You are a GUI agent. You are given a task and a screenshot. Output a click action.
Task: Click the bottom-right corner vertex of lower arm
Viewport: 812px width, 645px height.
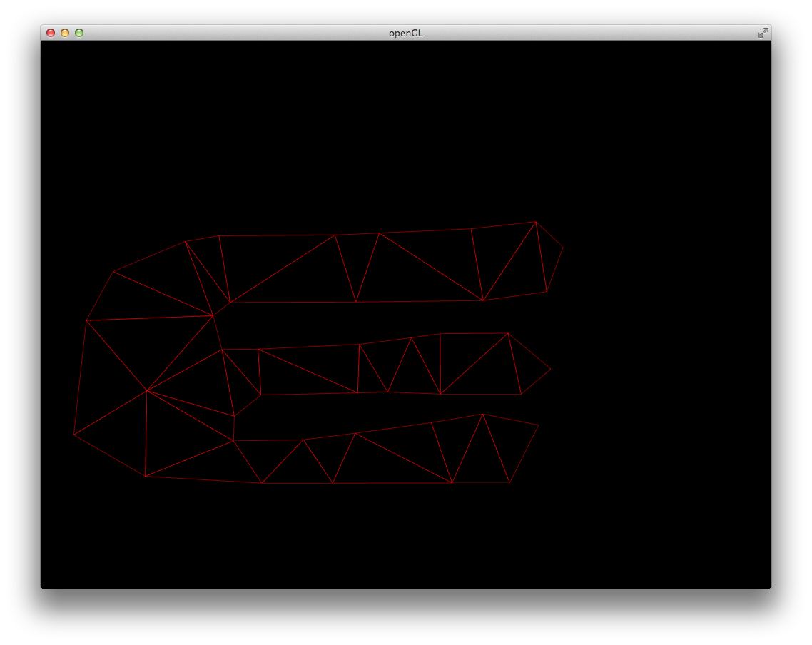[x=509, y=483]
